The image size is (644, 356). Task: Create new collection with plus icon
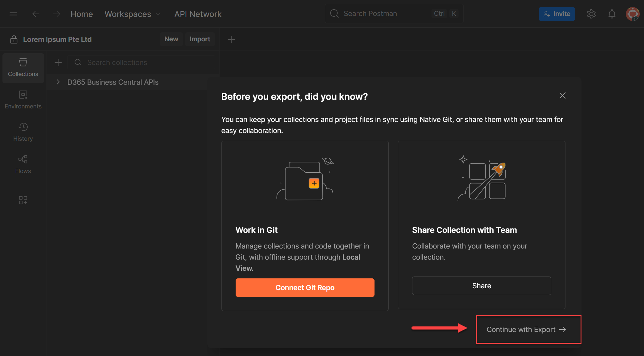[58, 63]
